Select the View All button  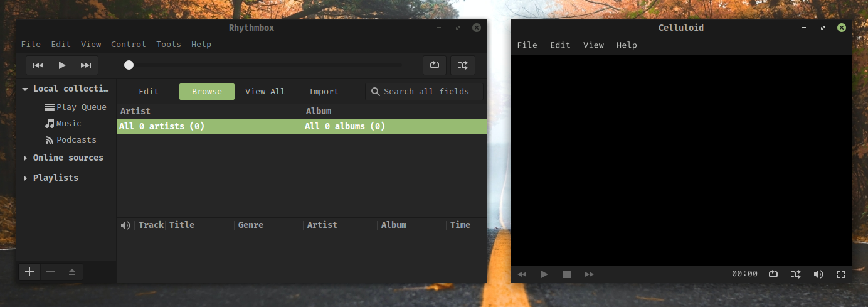pyautogui.click(x=265, y=92)
